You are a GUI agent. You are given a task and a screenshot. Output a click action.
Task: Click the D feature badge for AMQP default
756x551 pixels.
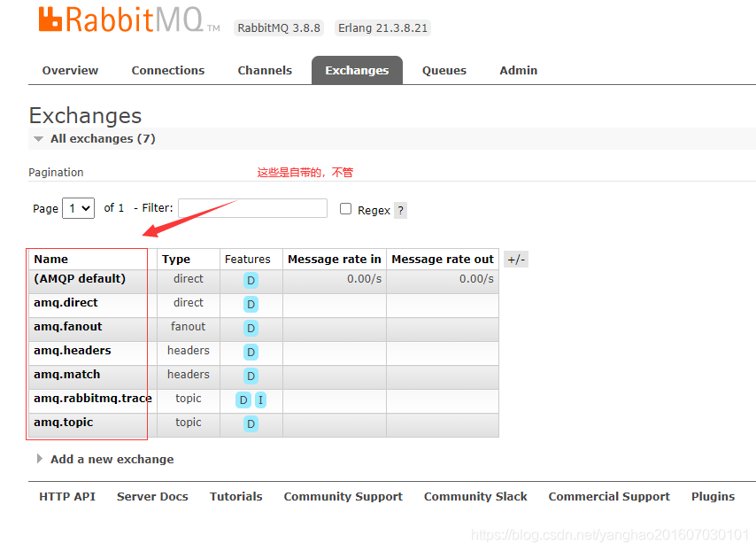click(251, 280)
